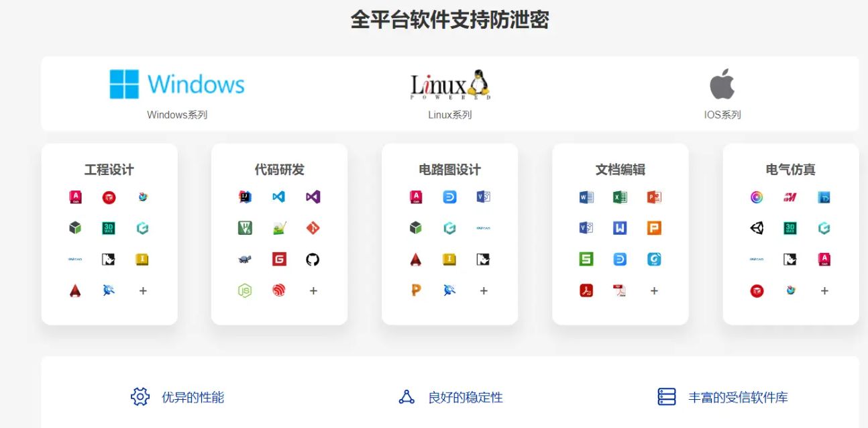Image resolution: width=868 pixels, height=428 pixels.
Task: Select the 'Linux系列' label
Action: (x=450, y=115)
